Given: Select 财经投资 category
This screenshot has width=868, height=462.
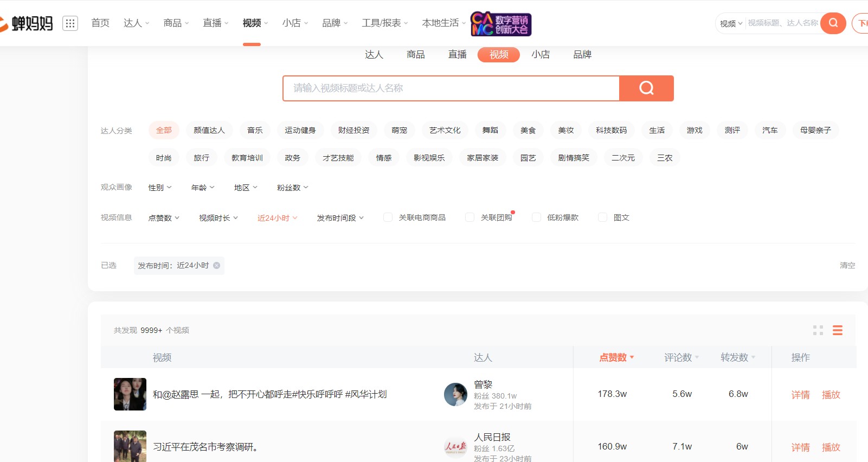Looking at the screenshot, I should [x=353, y=130].
